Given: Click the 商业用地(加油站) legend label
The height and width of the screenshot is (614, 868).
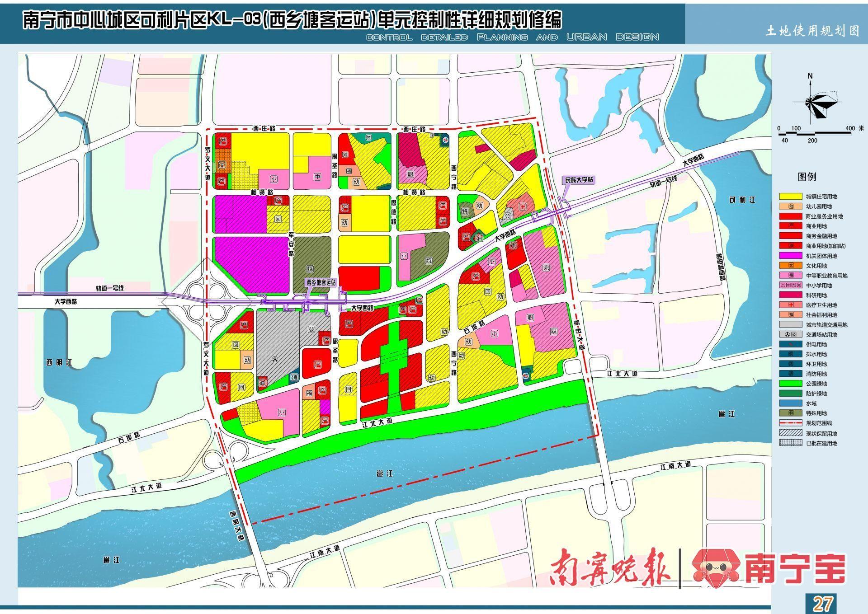Looking at the screenshot, I should (826, 246).
